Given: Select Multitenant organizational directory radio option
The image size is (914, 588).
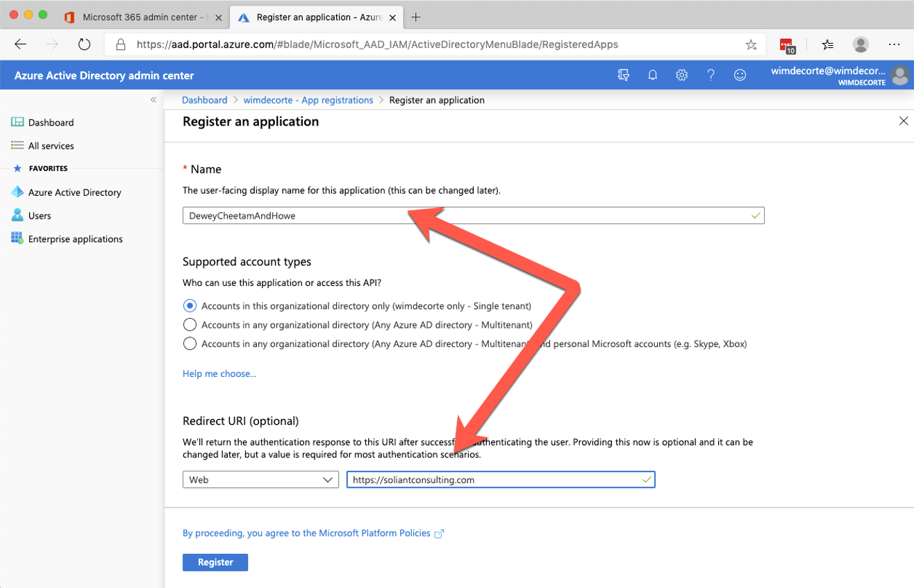Looking at the screenshot, I should [190, 324].
